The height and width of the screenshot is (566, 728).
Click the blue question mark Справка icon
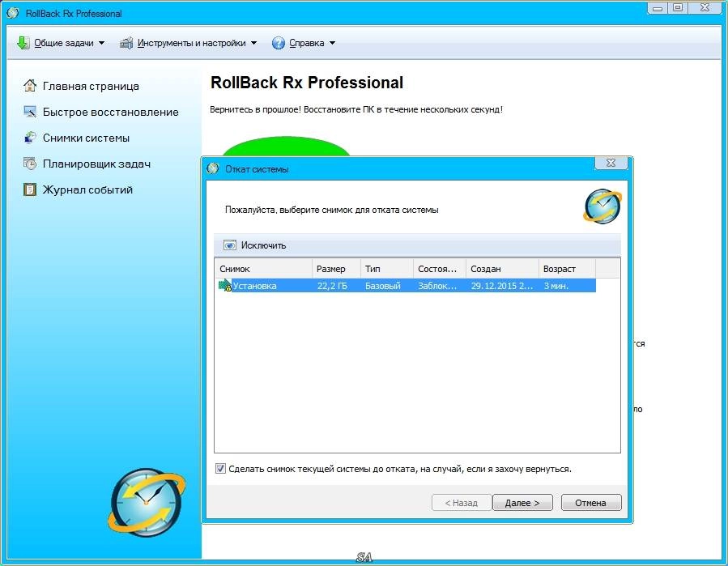(278, 43)
